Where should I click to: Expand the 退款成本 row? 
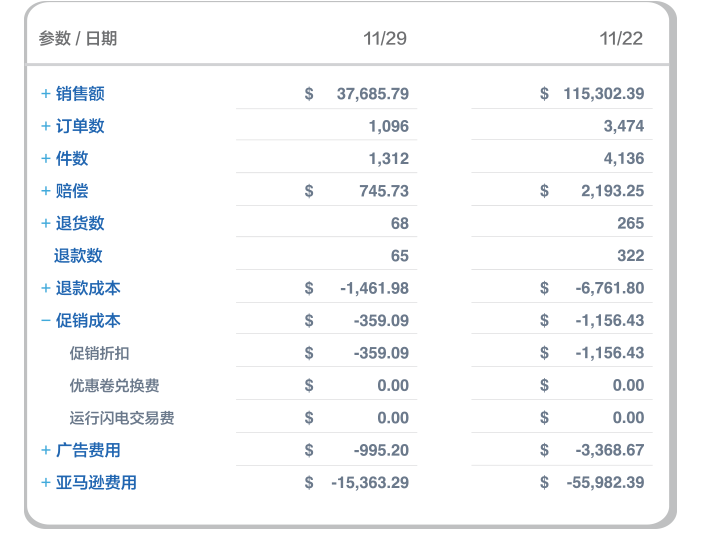pyautogui.click(x=45, y=288)
